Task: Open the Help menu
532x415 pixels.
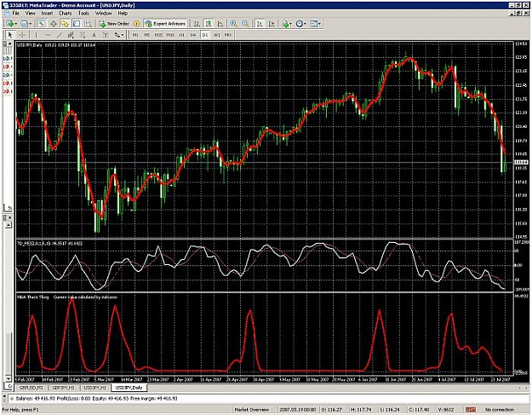Action: coord(123,14)
